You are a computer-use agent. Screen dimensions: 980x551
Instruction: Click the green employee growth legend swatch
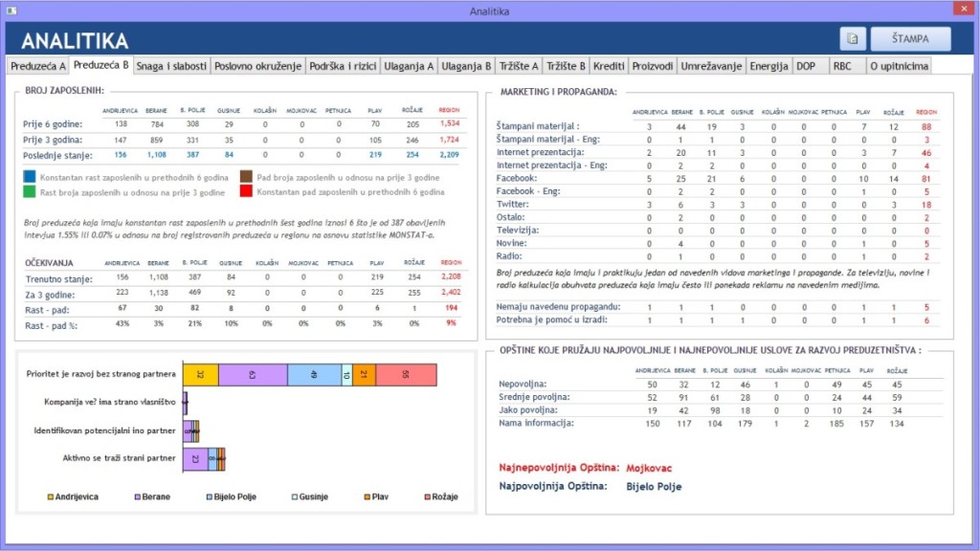point(30,192)
